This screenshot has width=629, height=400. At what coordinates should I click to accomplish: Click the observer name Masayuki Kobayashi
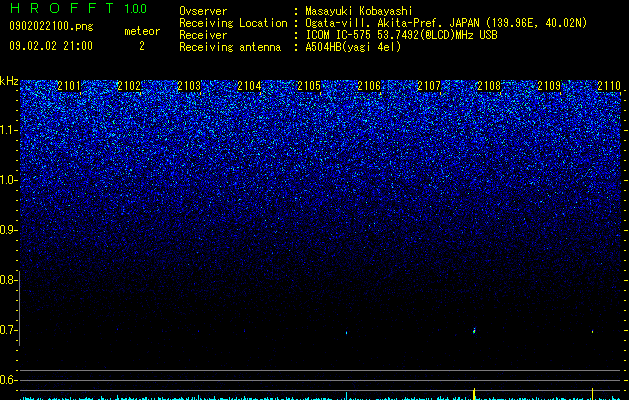359,11
